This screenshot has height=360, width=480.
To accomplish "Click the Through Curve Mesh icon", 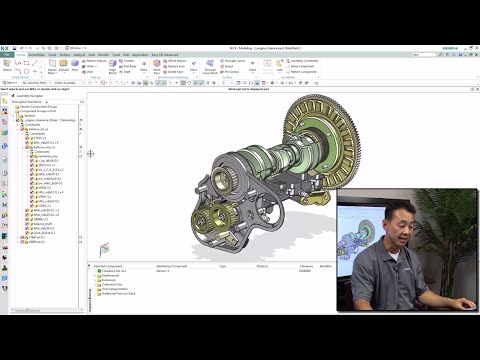I will [210, 63].
